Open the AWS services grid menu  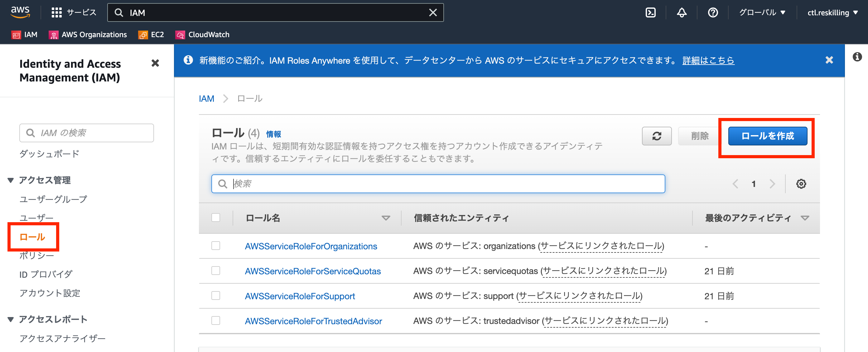(57, 12)
